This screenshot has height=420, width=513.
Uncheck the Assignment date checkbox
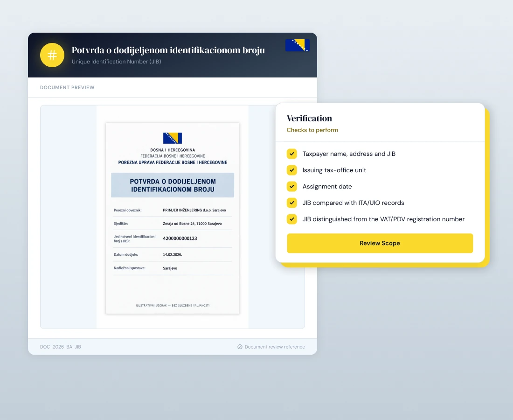coord(292,187)
